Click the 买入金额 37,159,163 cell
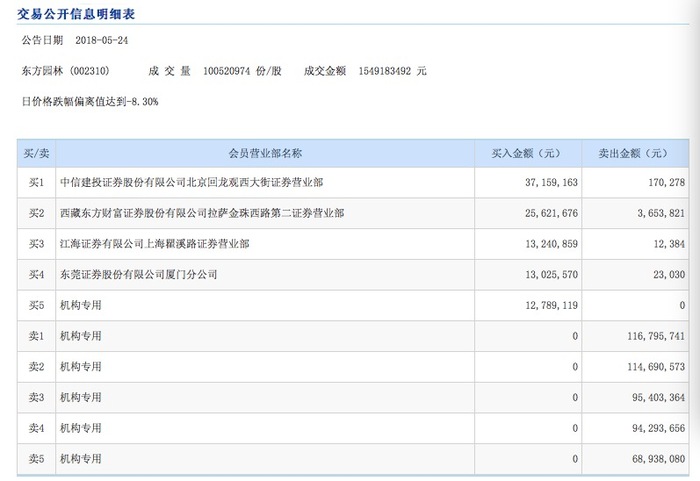 pos(551,182)
